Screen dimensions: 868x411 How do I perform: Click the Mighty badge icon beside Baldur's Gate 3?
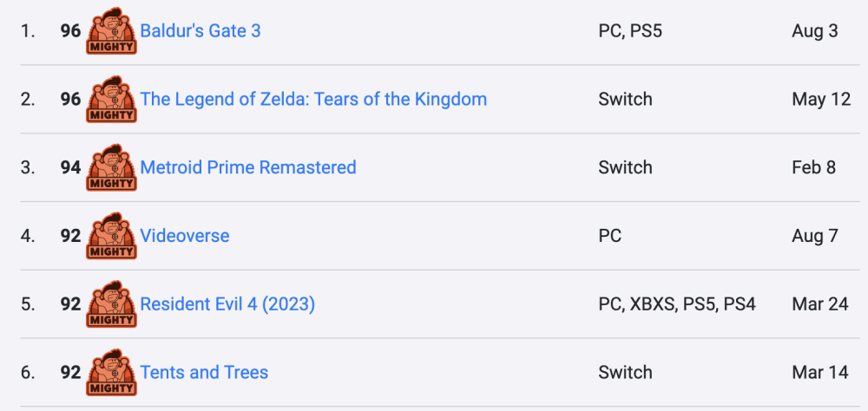pos(111,31)
